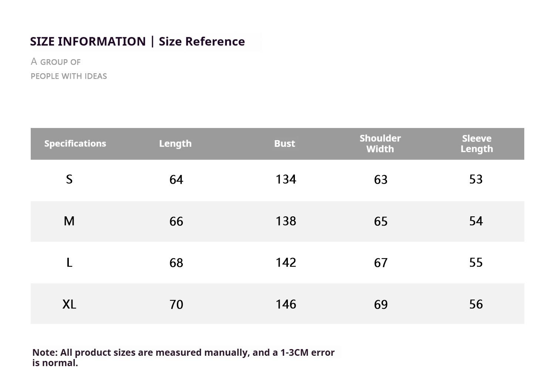Click the Specifications column header
The image size is (555, 392).
(x=75, y=143)
